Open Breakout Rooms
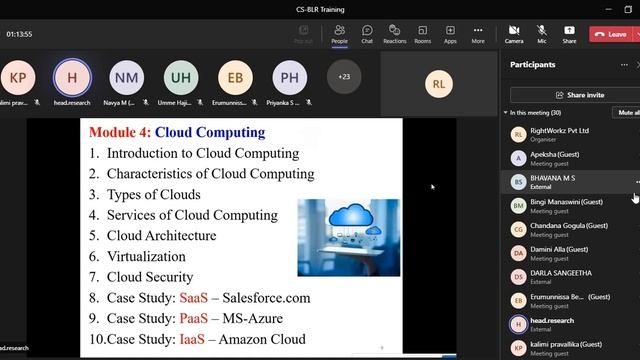Viewport: 640px width, 360px height. pos(422,34)
